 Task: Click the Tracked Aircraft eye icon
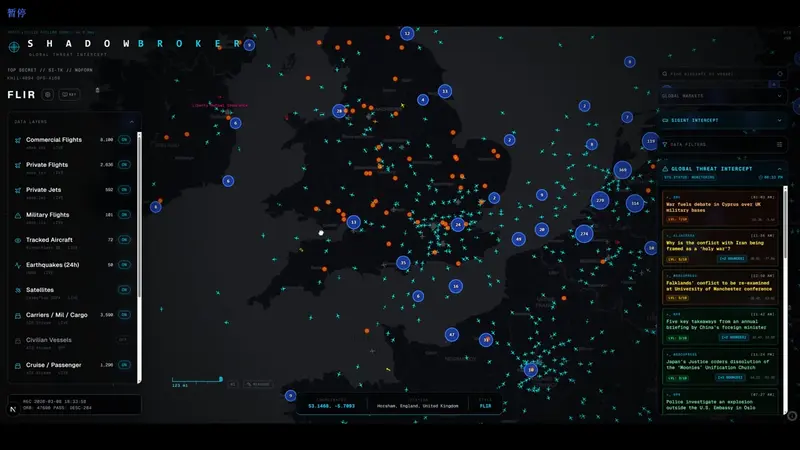click(x=18, y=241)
